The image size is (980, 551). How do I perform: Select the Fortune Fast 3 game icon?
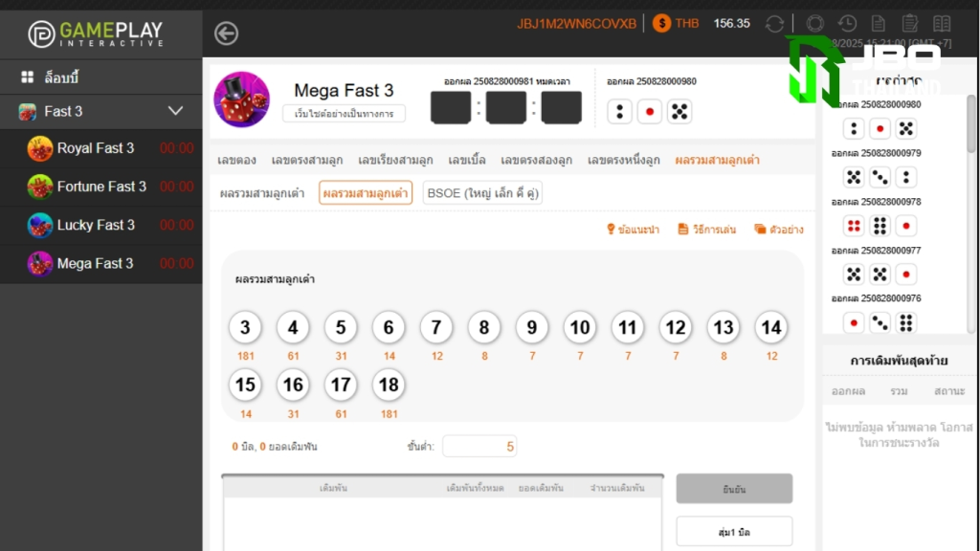(x=39, y=187)
